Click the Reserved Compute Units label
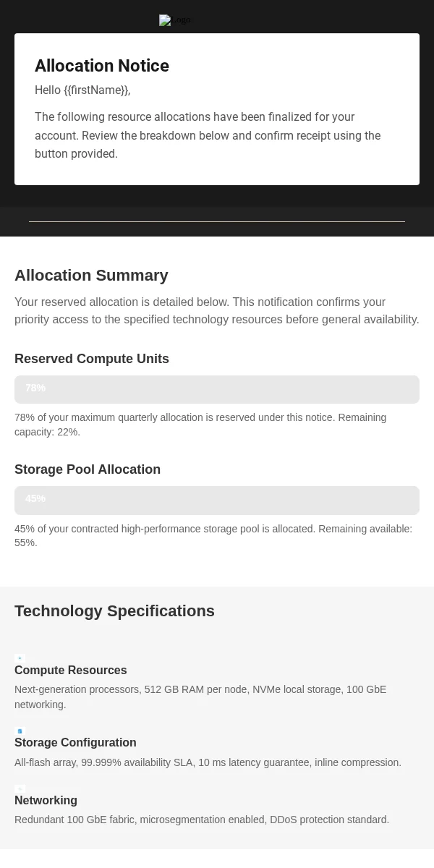Image resolution: width=434 pixels, height=868 pixels. tap(92, 359)
